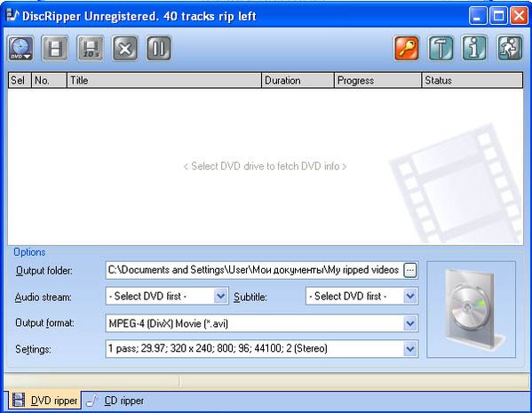
Task: Open settings with the hammer icon
Action: point(441,49)
